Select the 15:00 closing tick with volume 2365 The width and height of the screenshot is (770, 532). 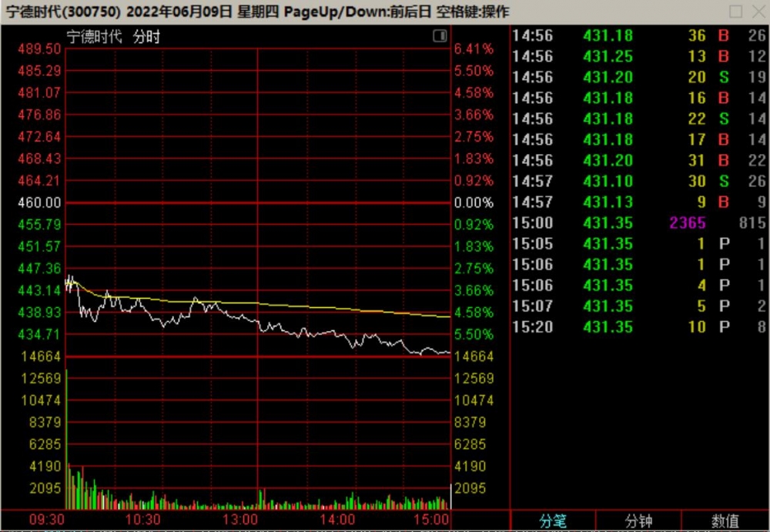(639, 223)
